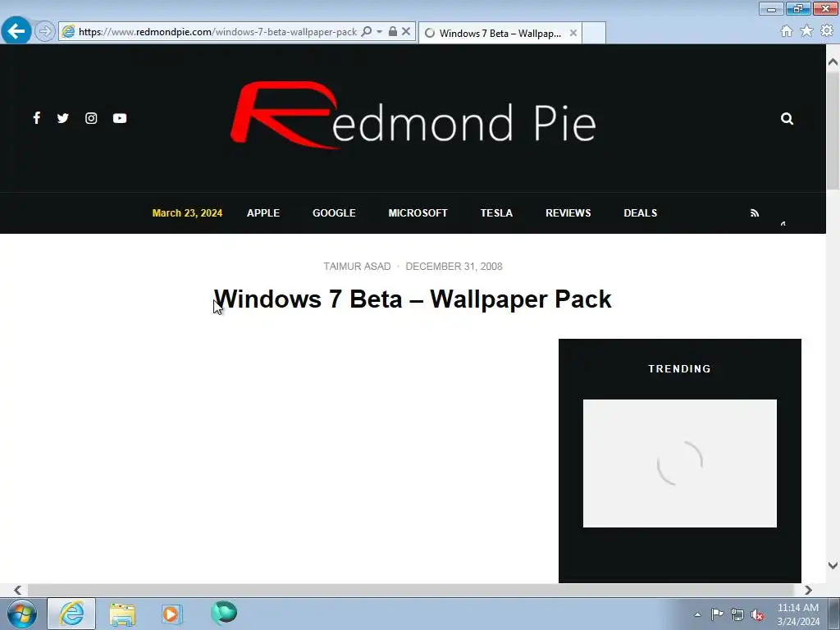The width and height of the screenshot is (840, 630).
Task: Show hidden tray icons arrow
Action: click(x=697, y=614)
